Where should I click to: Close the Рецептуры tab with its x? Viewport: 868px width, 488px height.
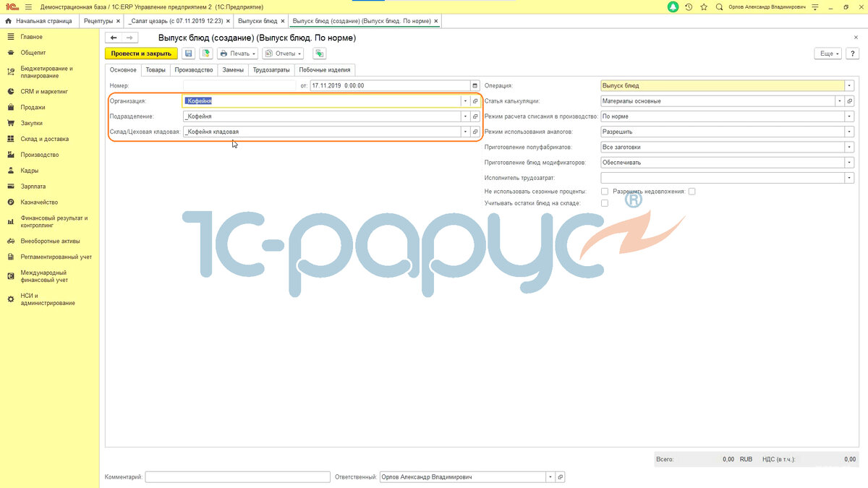(x=118, y=21)
